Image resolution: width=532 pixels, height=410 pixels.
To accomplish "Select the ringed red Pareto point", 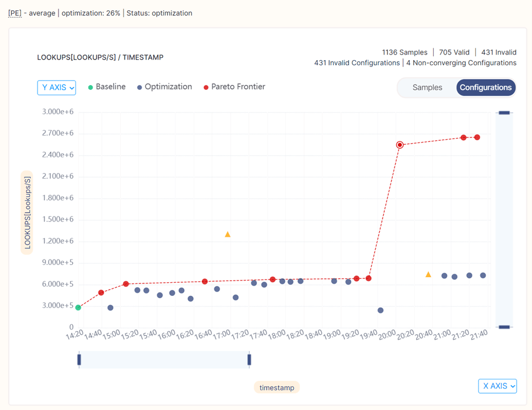I will click(x=400, y=145).
